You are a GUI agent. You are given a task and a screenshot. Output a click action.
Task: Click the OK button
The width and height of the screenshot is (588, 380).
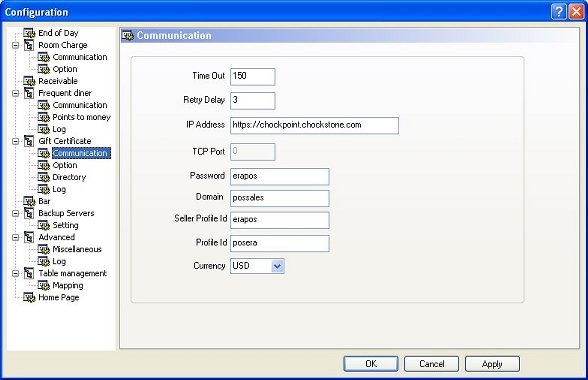[371, 364]
